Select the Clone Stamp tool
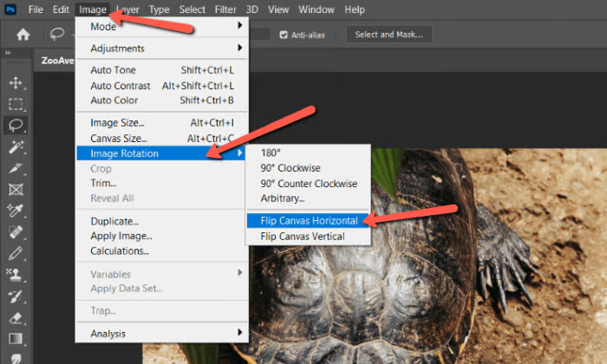The image size is (607, 364). pyautogui.click(x=16, y=275)
